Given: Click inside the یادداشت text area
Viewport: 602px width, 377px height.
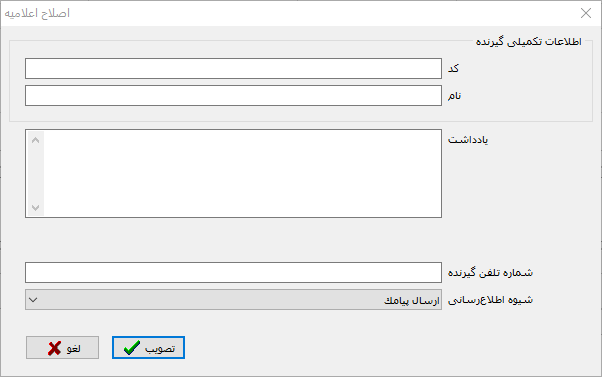Looking at the screenshot, I should click(x=243, y=174).
